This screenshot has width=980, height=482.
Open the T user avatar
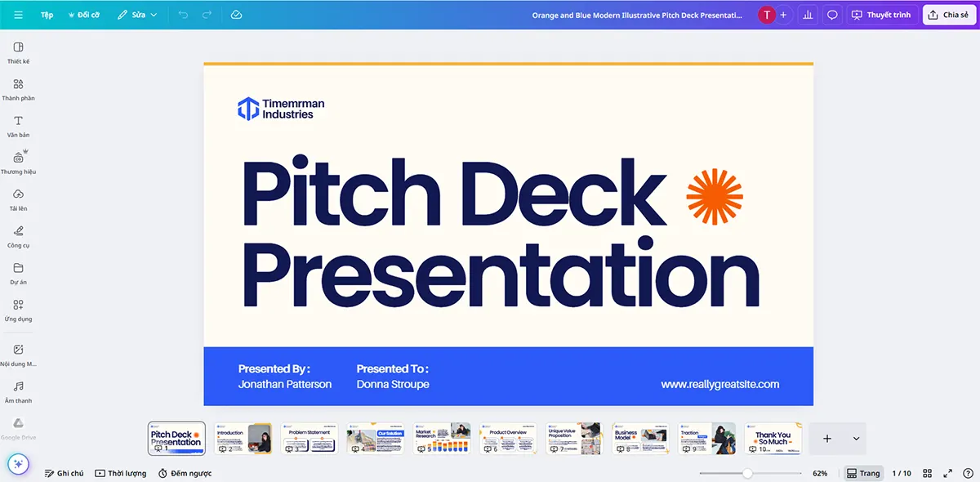pos(766,15)
